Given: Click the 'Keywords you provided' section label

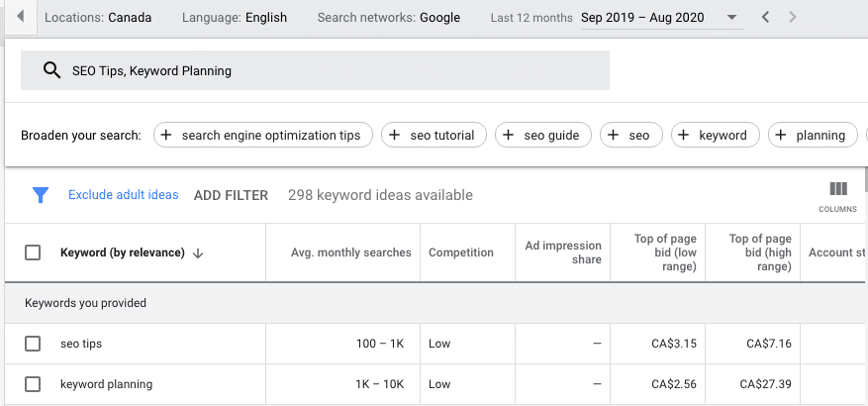Looking at the screenshot, I should [x=85, y=303].
